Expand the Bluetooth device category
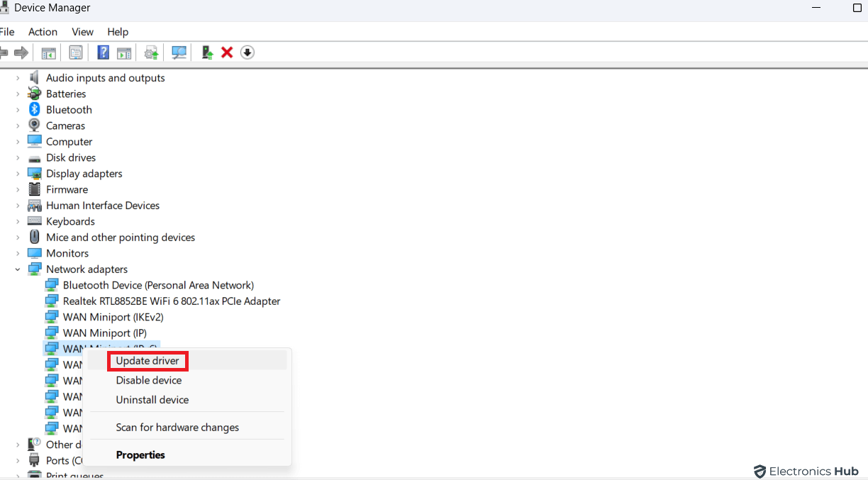Screen dimensions: 868x480 [x=18, y=109]
